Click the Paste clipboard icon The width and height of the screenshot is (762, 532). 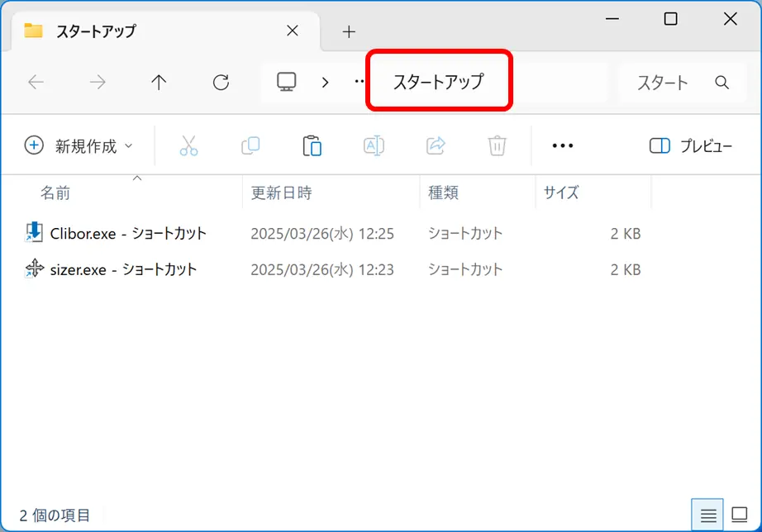pos(312,146)
